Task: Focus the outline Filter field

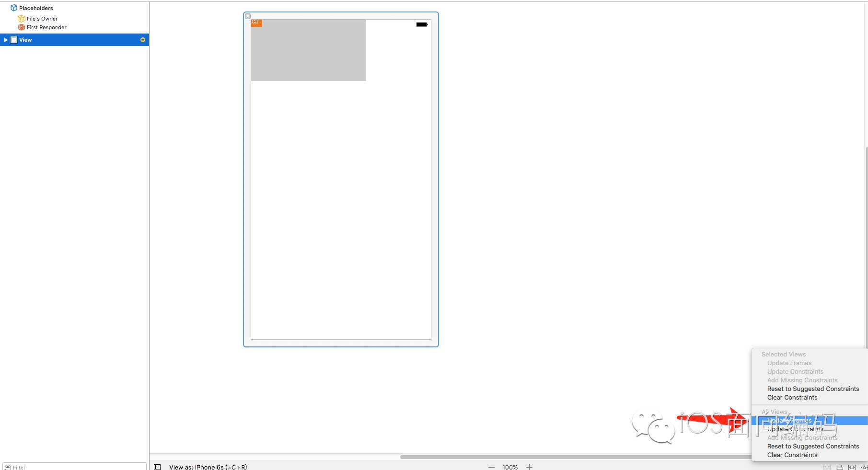Action: tap(74, 467)
